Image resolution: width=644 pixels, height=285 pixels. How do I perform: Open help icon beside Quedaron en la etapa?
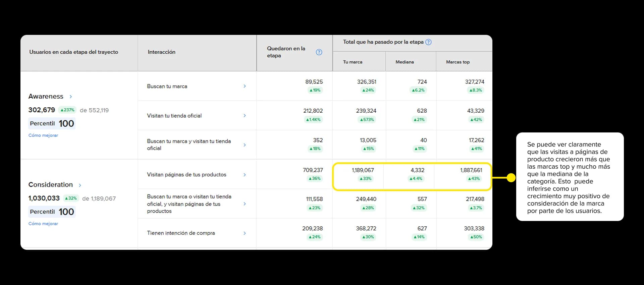(319, 52)
